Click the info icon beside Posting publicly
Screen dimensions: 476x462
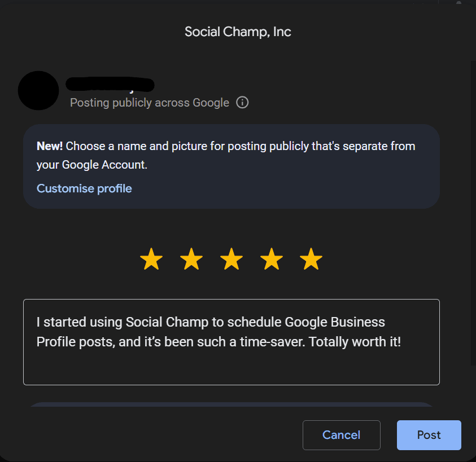pyautogui.click(x=242, y=103)
